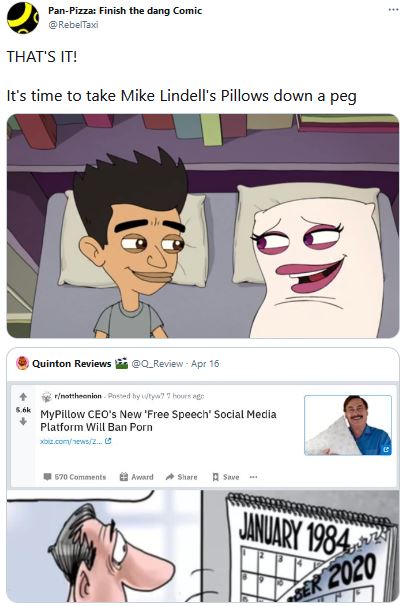Give an Award to the post
This screenshot has width=408, height=606.
click(136, 477)
